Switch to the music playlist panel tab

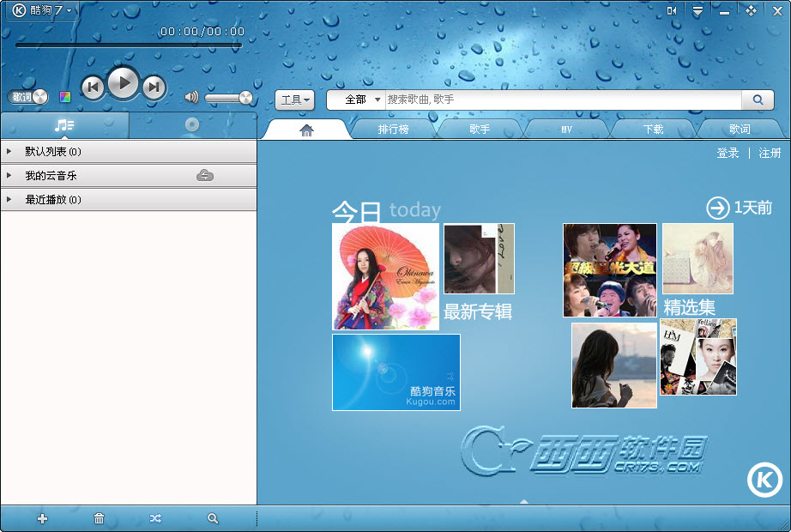[64, 125]
